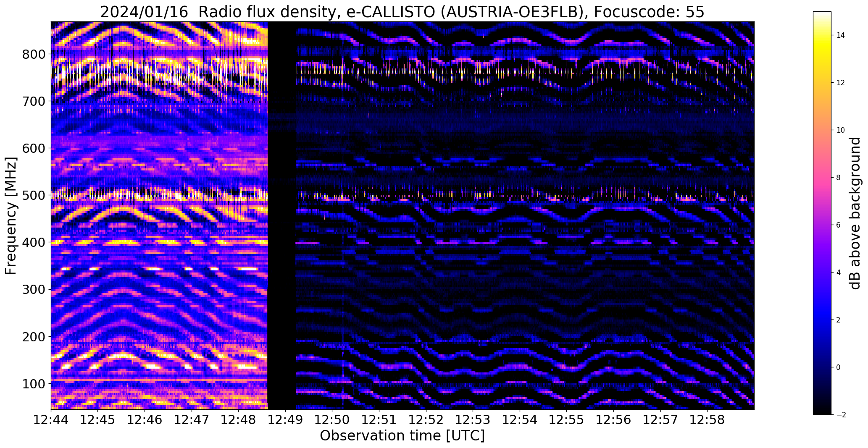The width and height of the screenshot is (868, 448).
Task: Click the plot title mentioning e-CALLISTO AUSTRIA-OE3FLB
Action: coord(402,12)
